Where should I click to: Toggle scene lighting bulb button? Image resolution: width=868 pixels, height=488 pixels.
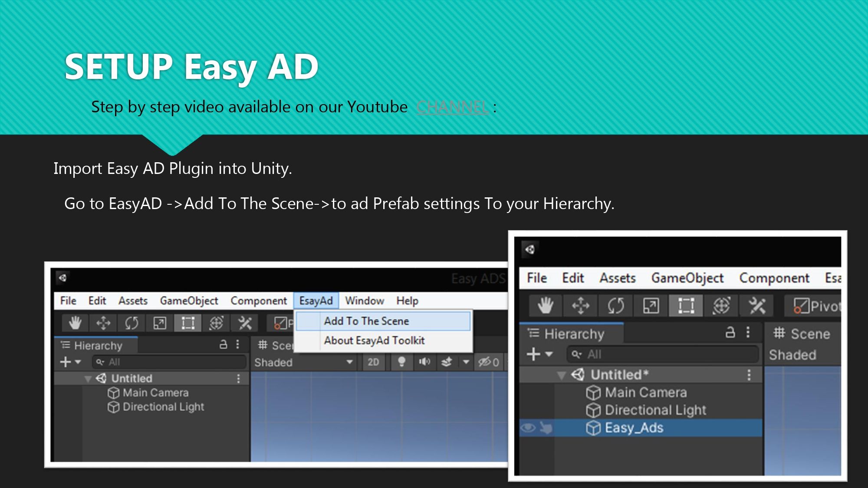pyautogui.click(x=401, y=362)
